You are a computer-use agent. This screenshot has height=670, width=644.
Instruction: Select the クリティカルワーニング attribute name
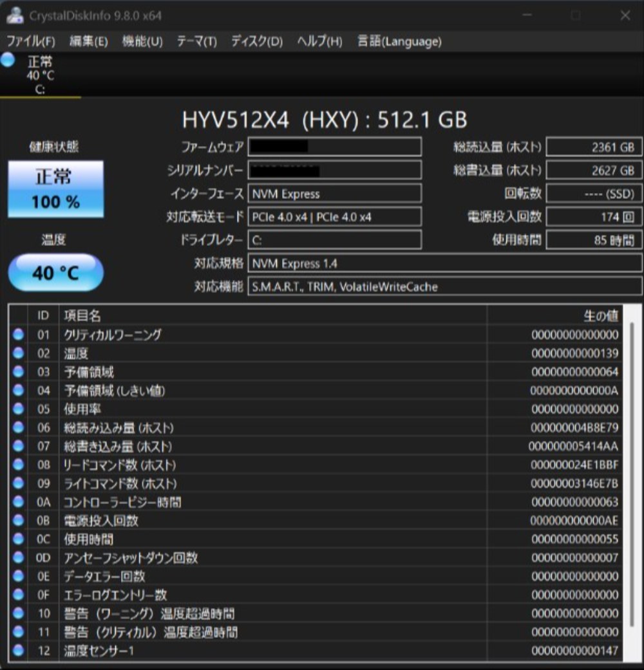(113, 334)
